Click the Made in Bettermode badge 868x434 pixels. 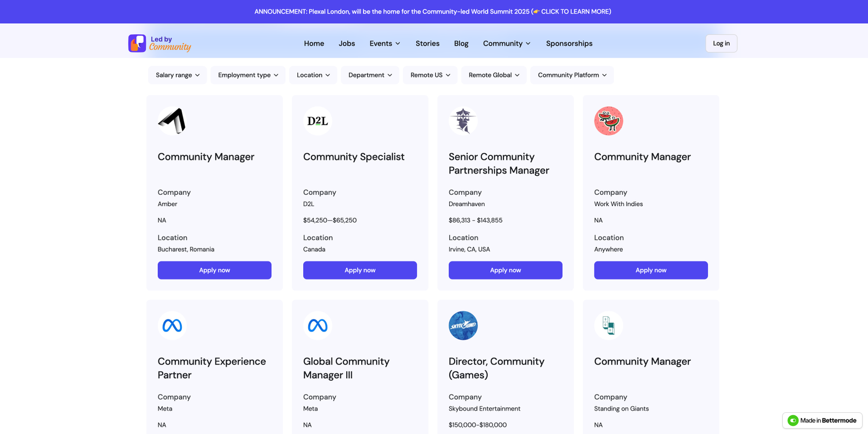click(x=822, y=420)
